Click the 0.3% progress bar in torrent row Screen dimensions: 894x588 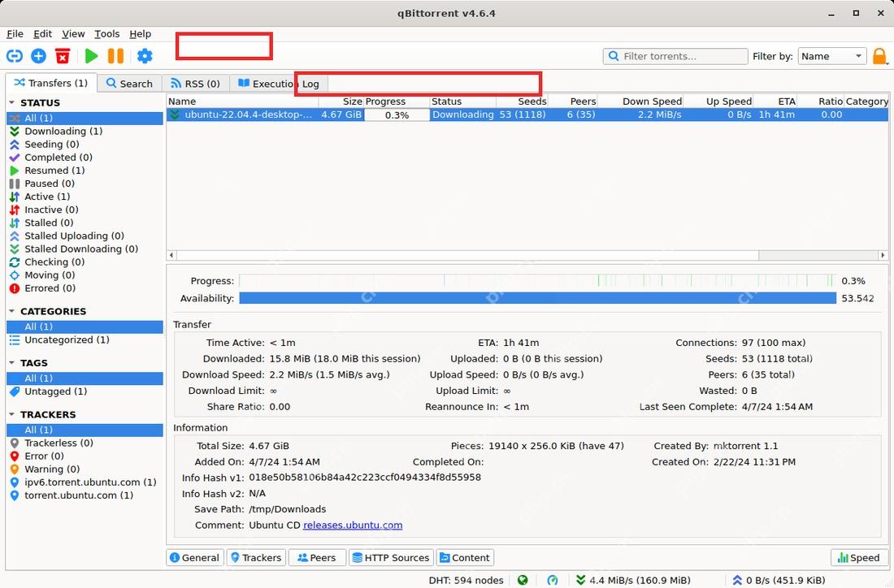click(x=397, y=115)
